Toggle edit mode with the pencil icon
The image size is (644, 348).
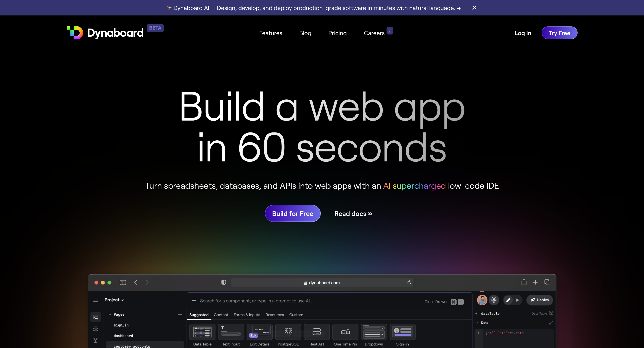(x=508, y=300)
